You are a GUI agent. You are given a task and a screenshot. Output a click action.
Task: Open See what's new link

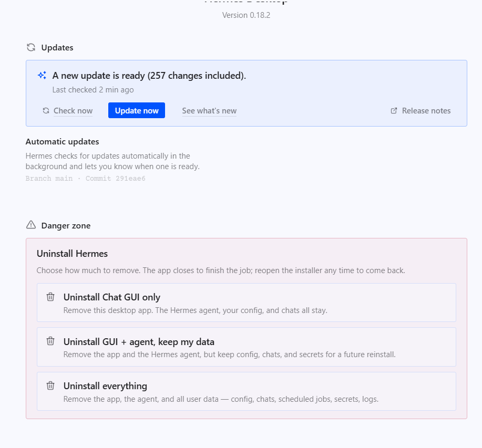[209, 110]
